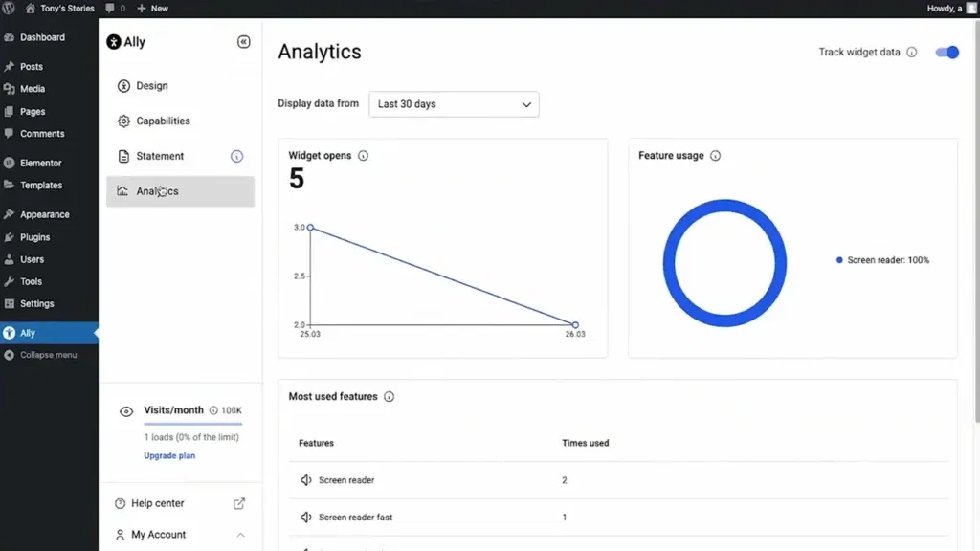Viewport: 980px width, 551px height.
Task: Disable the Track widget data toggle
Action: (947, 53)
